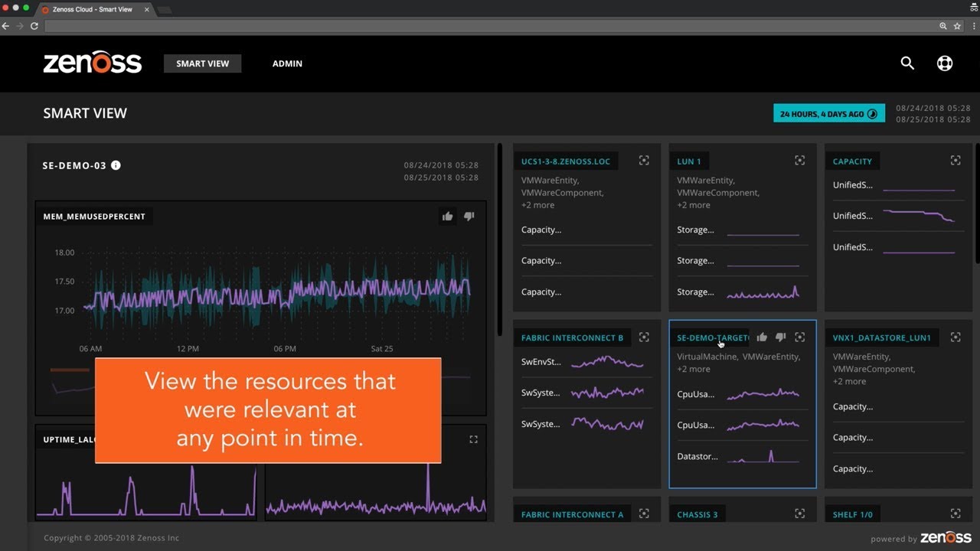Click the SE-DEMO-03 heading text

pyautogui.click(x=74, y=165)
